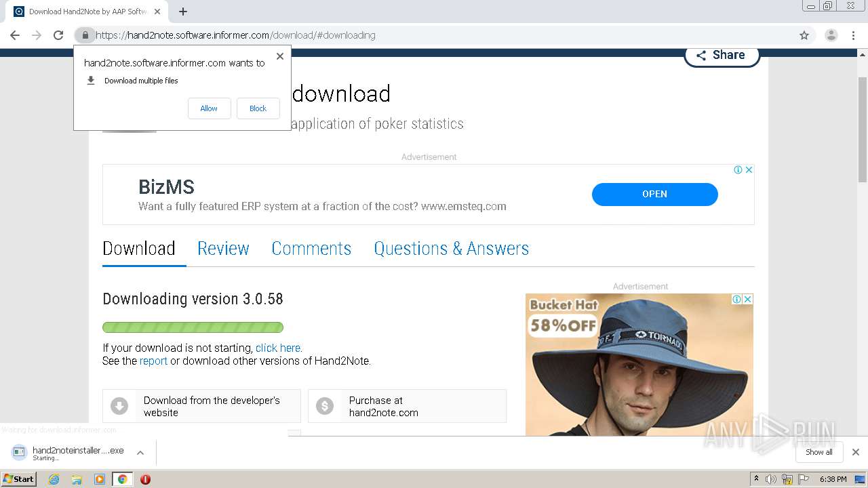
Task: Click the hand2noteinstaller exe download item
Action: pyautogui.click(x=78, y=453)
